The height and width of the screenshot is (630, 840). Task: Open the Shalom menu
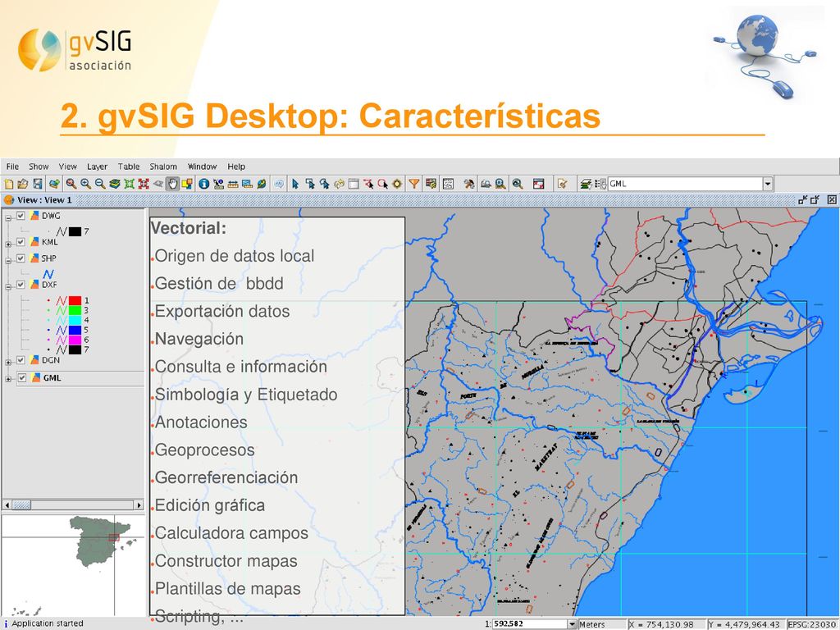(x=163, y=167)
